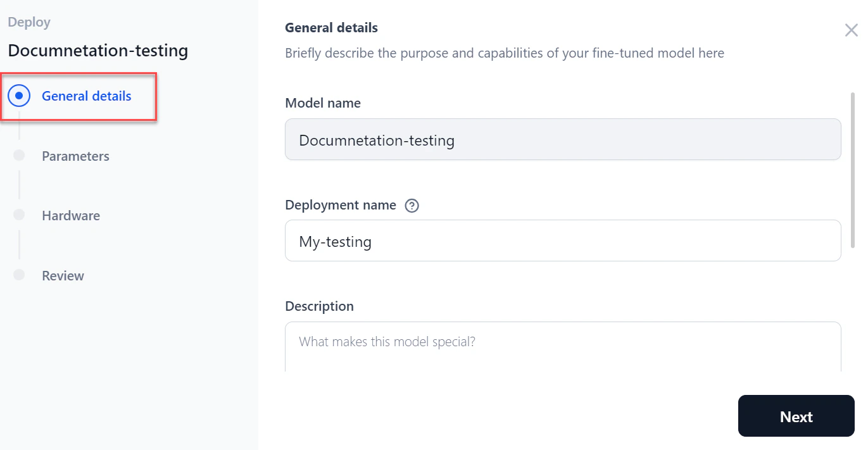Open the General details step

(87, 96)
